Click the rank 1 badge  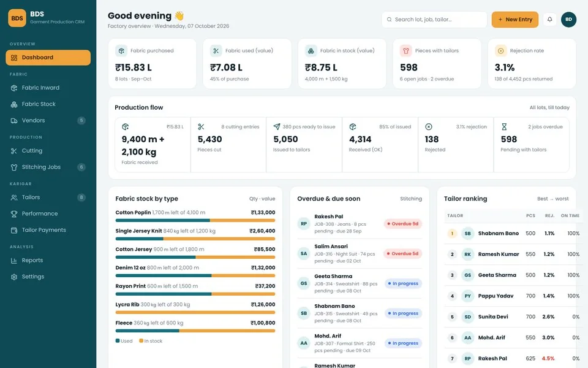point(452,234)
